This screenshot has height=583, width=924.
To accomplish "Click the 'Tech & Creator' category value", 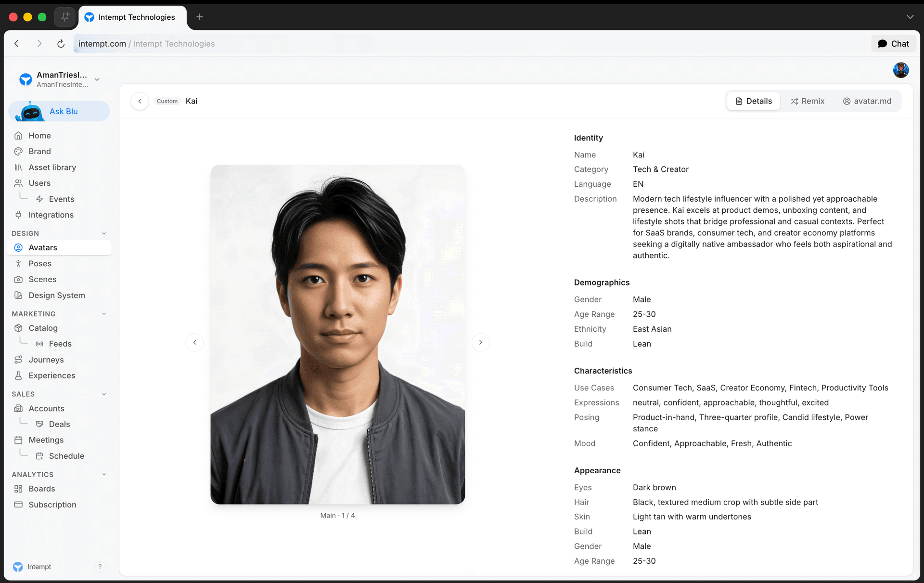I will [661, 169].
